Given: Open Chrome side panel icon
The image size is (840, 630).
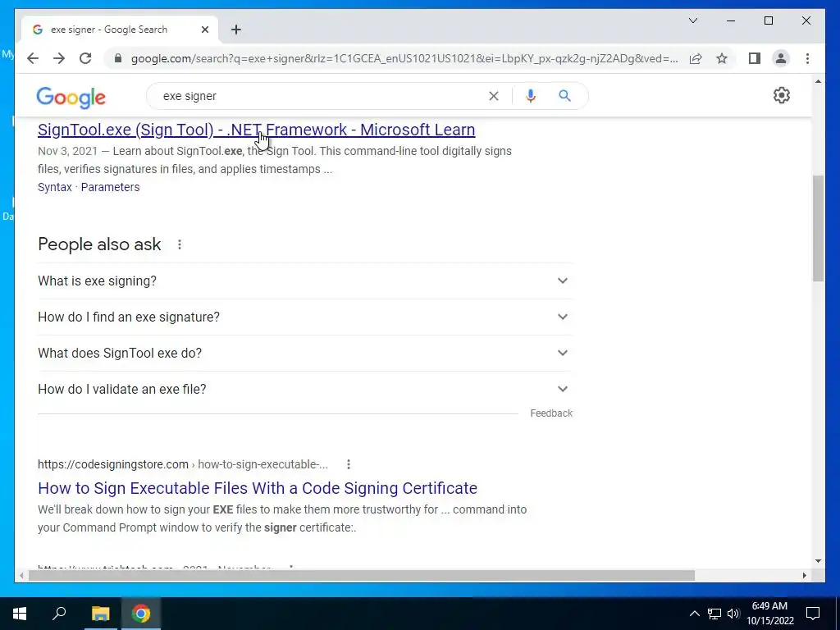Looking at the screenshot, I should pyautogui.click(x=755, y=58).
